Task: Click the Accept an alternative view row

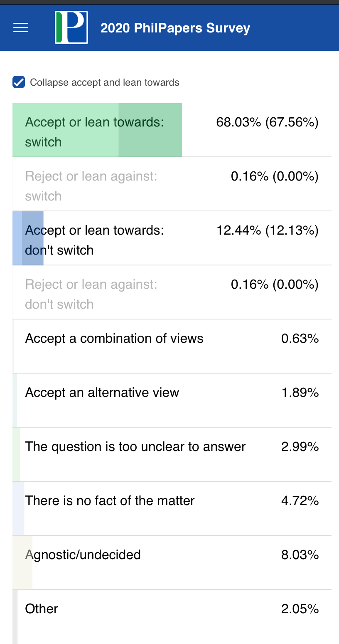Action: coord(172,401)
